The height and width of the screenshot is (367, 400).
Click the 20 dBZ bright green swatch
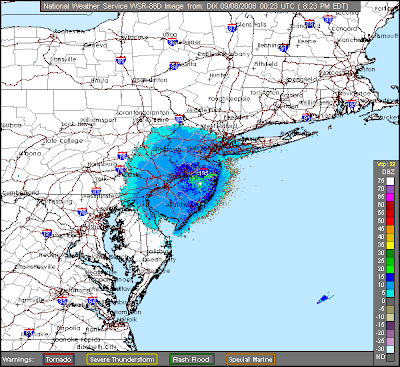390,269
